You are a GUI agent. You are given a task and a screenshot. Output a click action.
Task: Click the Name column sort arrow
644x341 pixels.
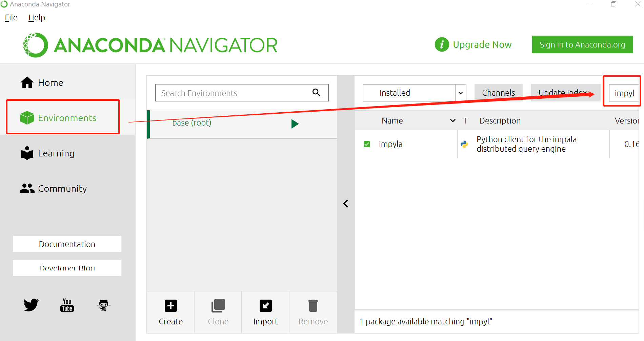coord(453,120)
